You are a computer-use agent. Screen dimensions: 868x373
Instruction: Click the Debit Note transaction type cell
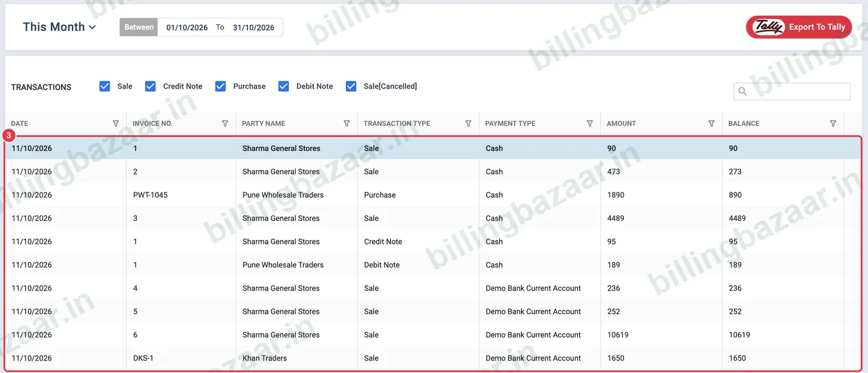382,265
